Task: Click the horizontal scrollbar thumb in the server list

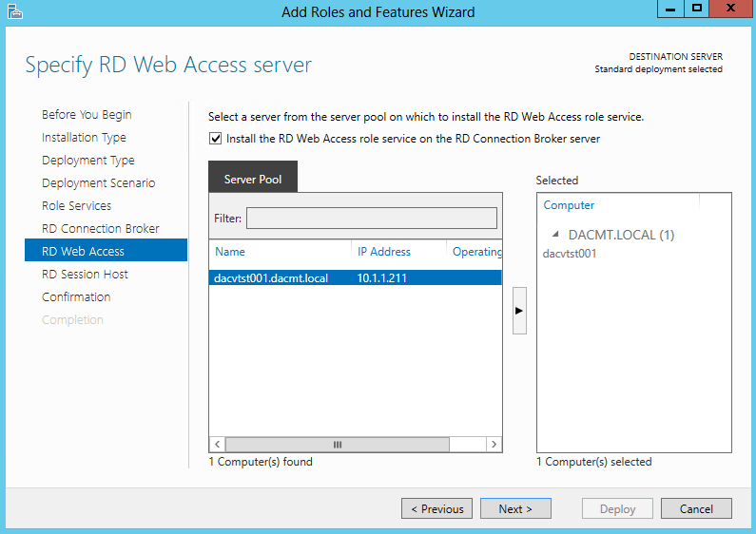Action: (x=338, y=445)
